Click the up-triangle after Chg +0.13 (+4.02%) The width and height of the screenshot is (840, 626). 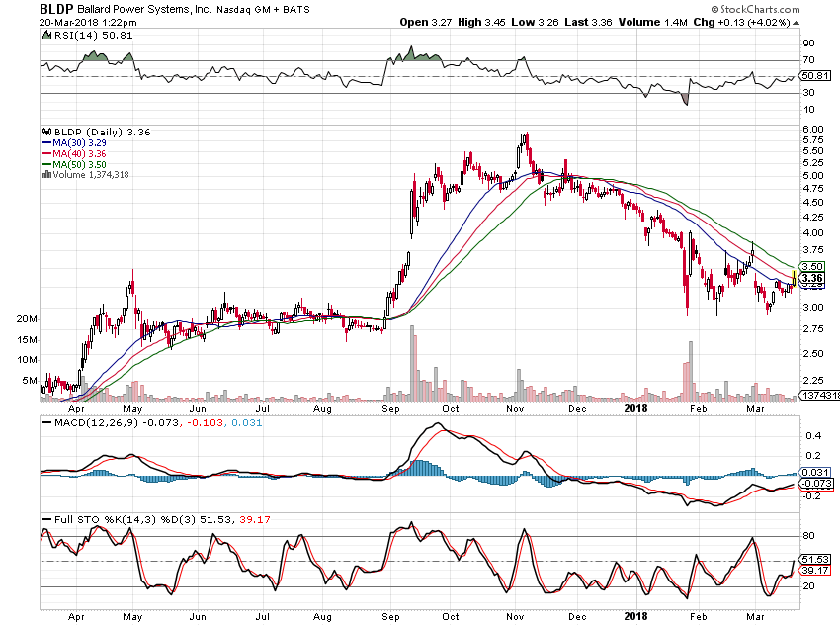796,23
